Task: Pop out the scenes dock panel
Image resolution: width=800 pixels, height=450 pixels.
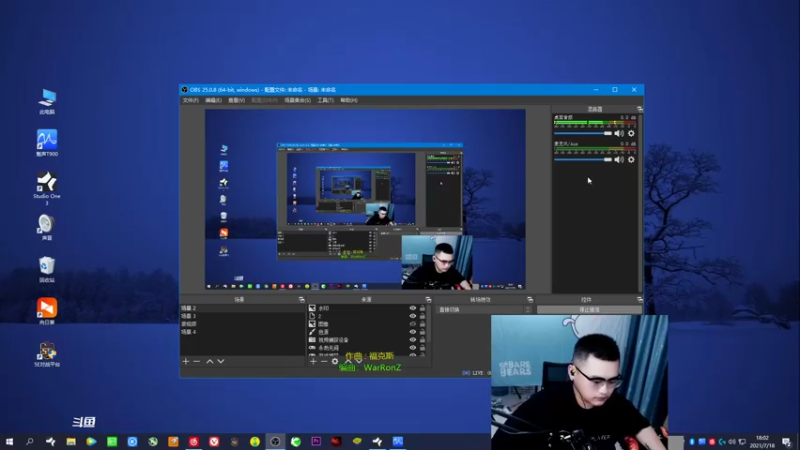Action: (x=302, y=299)
